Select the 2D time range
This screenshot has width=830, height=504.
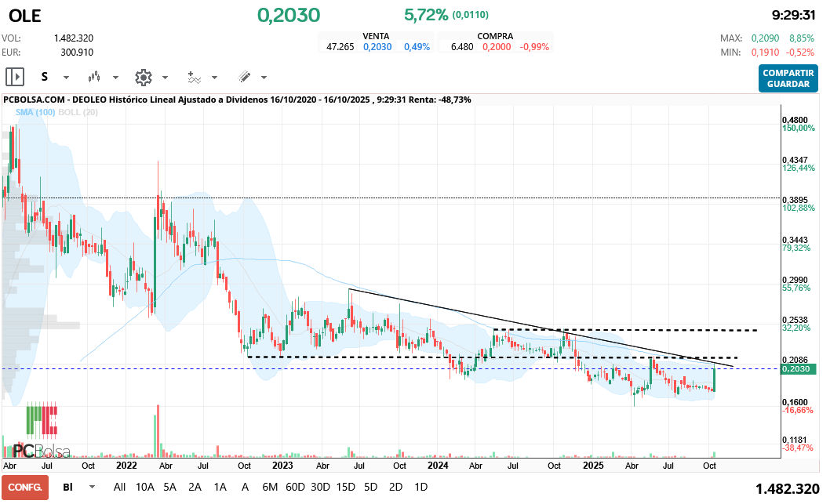point(395,487)
